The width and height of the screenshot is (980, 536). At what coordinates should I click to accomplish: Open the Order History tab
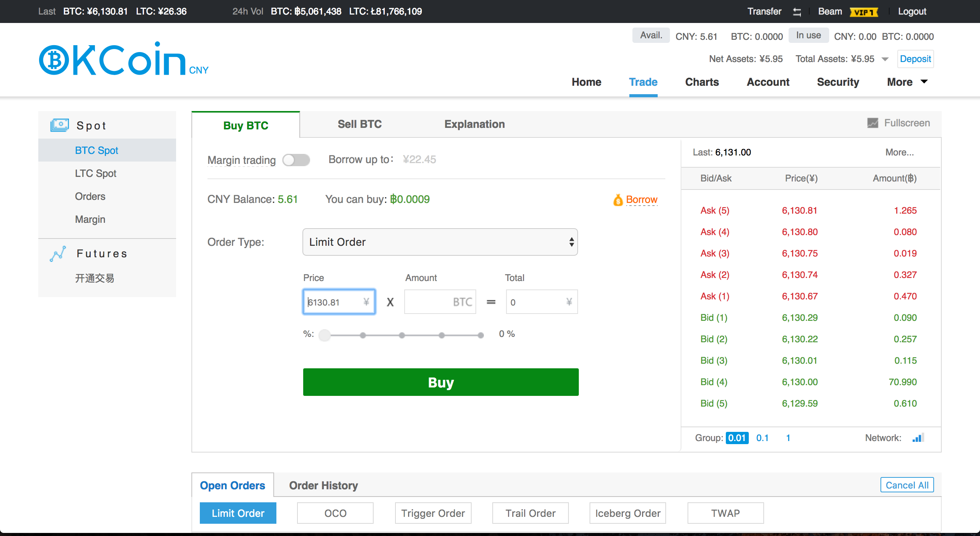click(323, 485)
